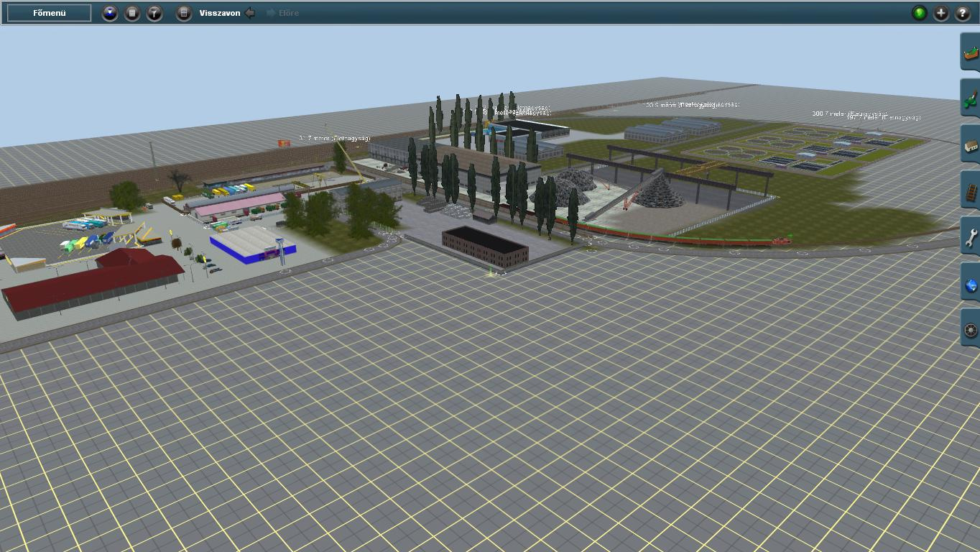
Task: Redo with the Előre button
Action: (x=282, y=13)
